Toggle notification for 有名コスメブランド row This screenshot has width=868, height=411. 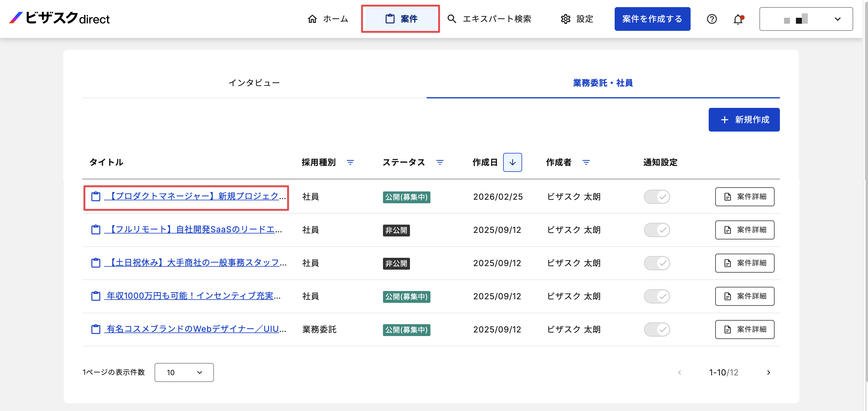click(x=657, y=329)
